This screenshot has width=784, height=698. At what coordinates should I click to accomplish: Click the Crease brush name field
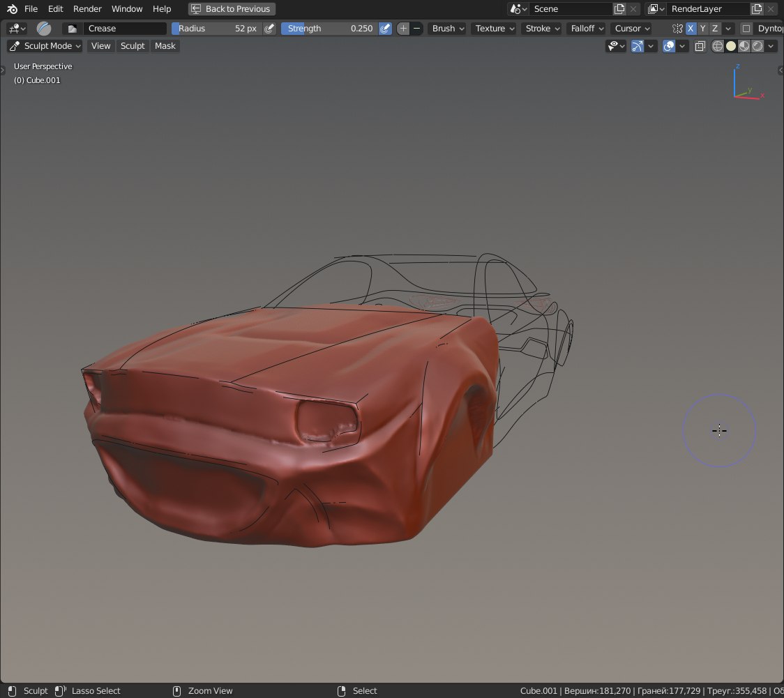[125, 29]
